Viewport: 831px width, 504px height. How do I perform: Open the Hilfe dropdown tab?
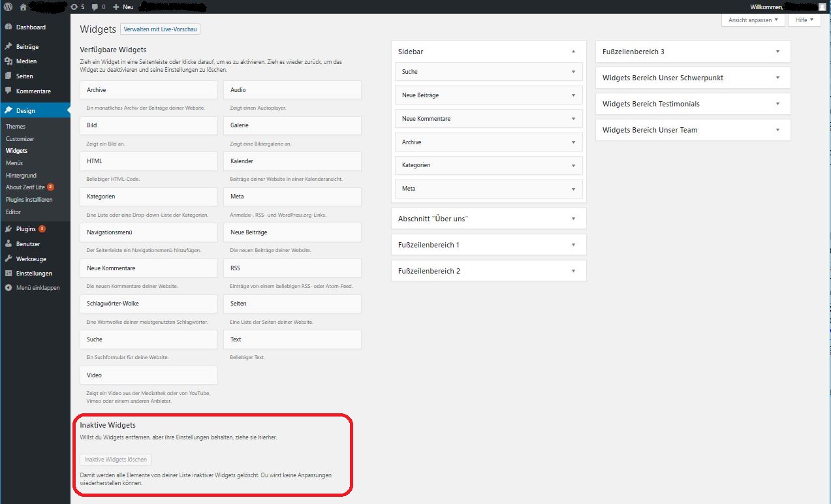(804, 20)
